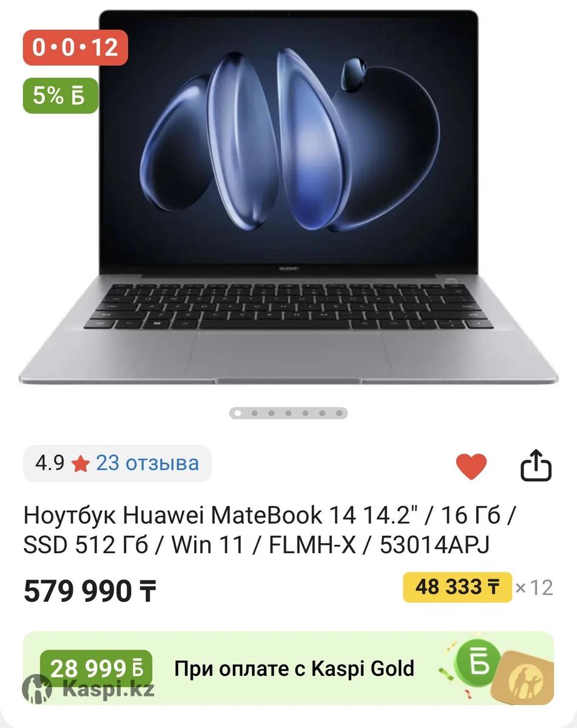Tap the 4.9 rating value
Screen dimensions: 577x728
click(49, 463)
